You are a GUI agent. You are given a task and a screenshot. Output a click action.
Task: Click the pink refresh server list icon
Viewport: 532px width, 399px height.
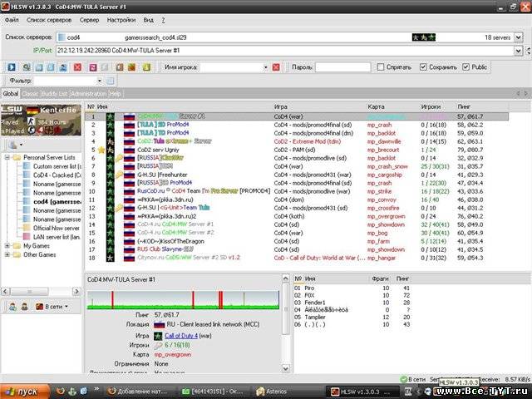tap(92, 67)
